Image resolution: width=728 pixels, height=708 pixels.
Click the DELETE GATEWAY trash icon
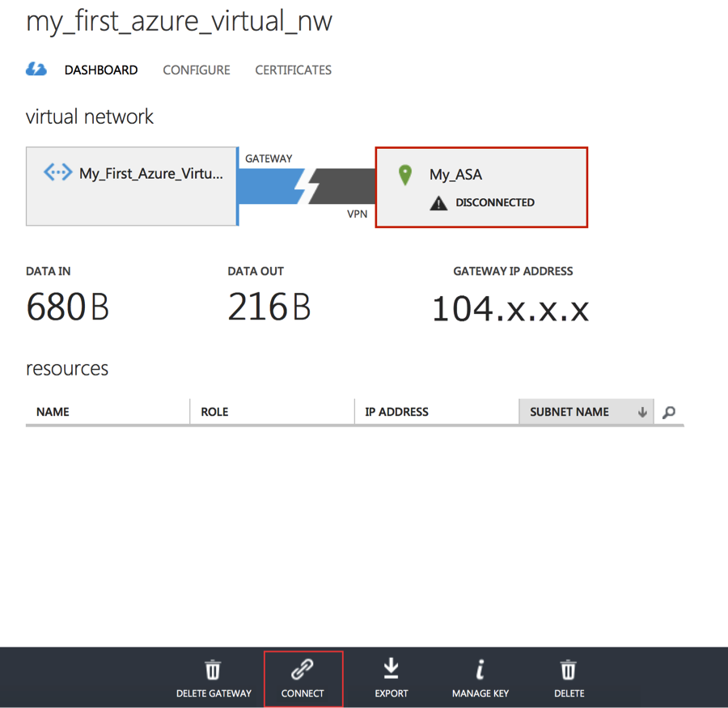(x=213, y=669)
